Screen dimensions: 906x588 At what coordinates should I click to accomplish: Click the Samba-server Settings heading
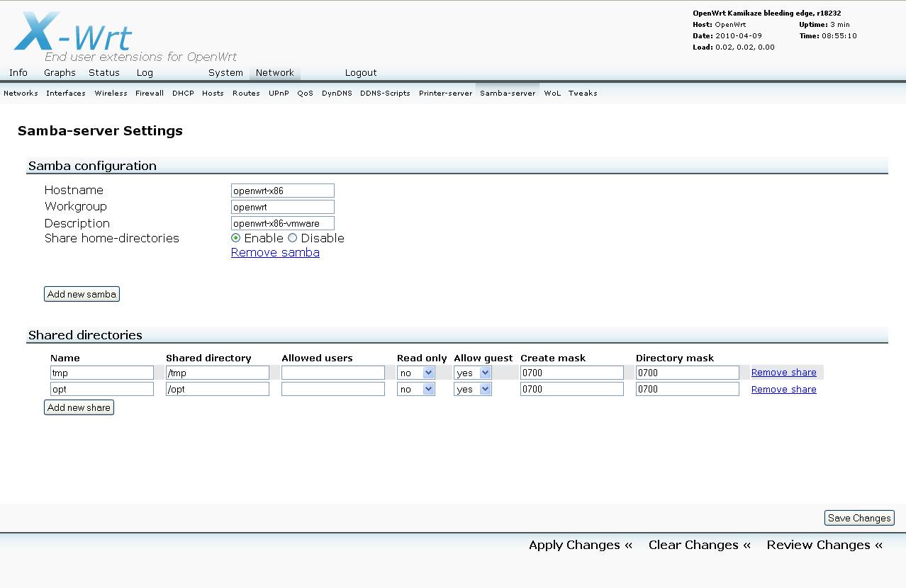click(x=100, y=130)
